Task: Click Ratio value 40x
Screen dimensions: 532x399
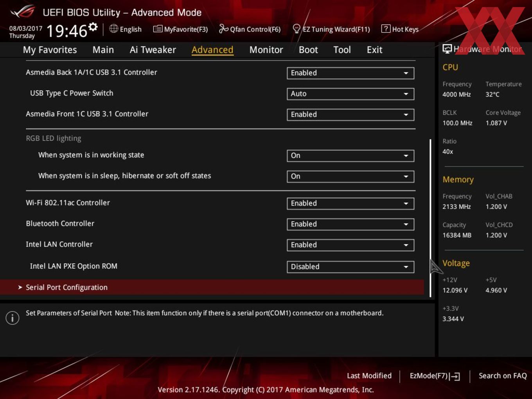Action: (448, 151)
